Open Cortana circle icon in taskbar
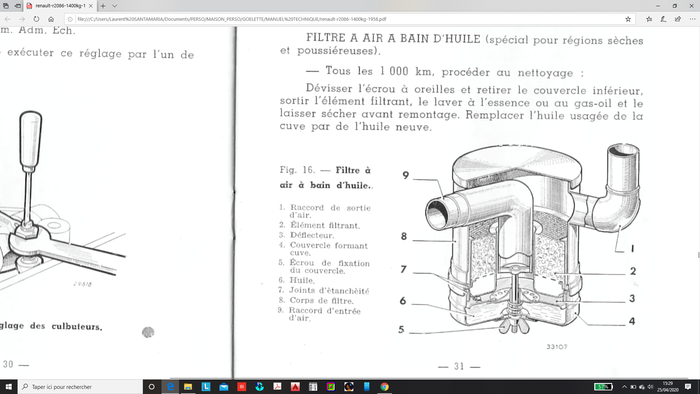This screenshot has width=700, height=394. coord(151,387)
